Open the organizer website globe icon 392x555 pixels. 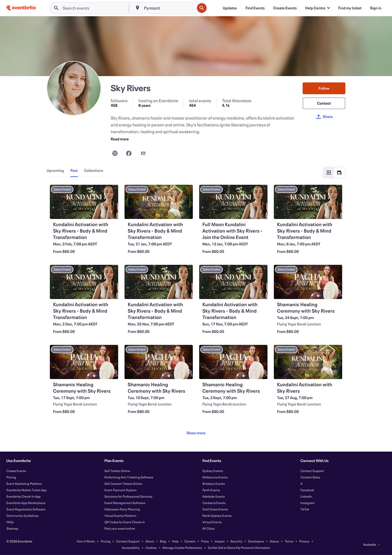pos(115,153)
